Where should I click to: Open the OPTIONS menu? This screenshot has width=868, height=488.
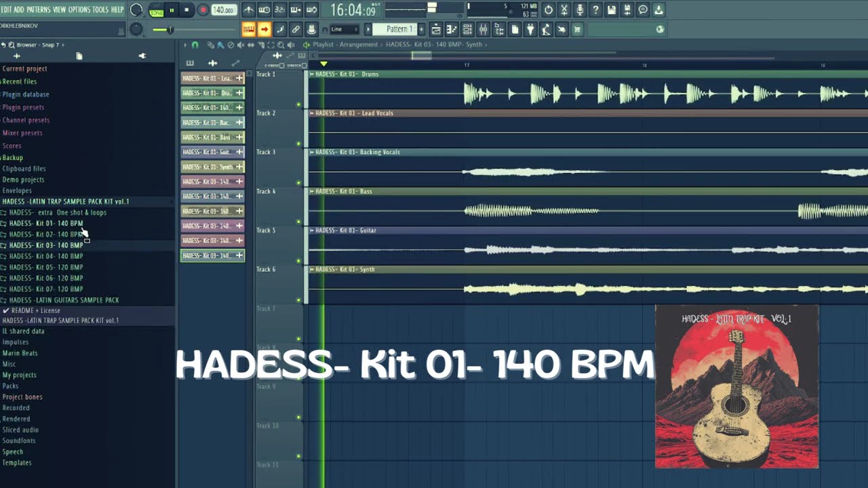[x=79, y=9]
